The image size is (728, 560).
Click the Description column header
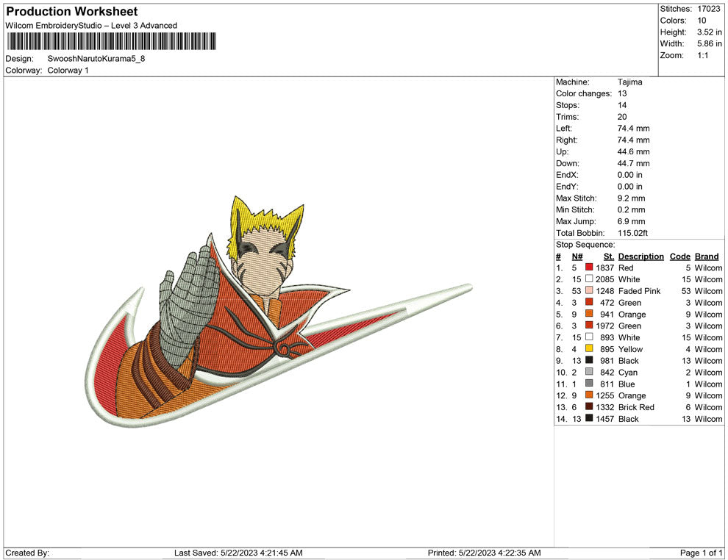click(640, 256)
